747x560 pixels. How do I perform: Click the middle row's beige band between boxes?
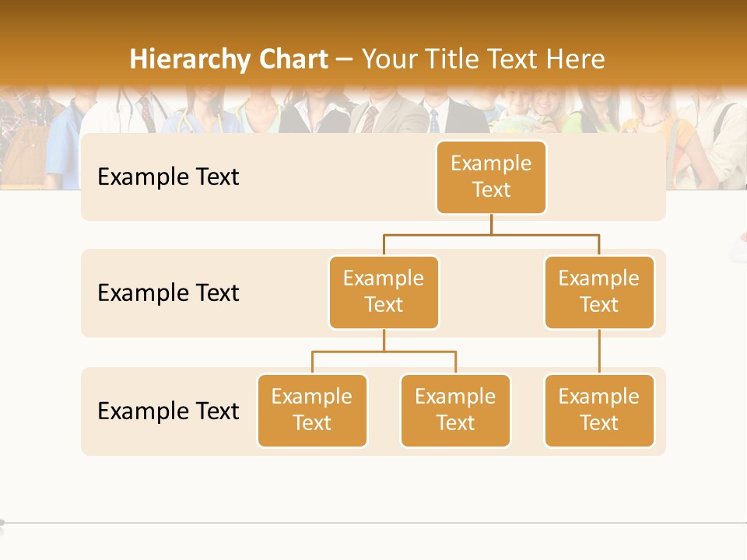pos(491,303)
